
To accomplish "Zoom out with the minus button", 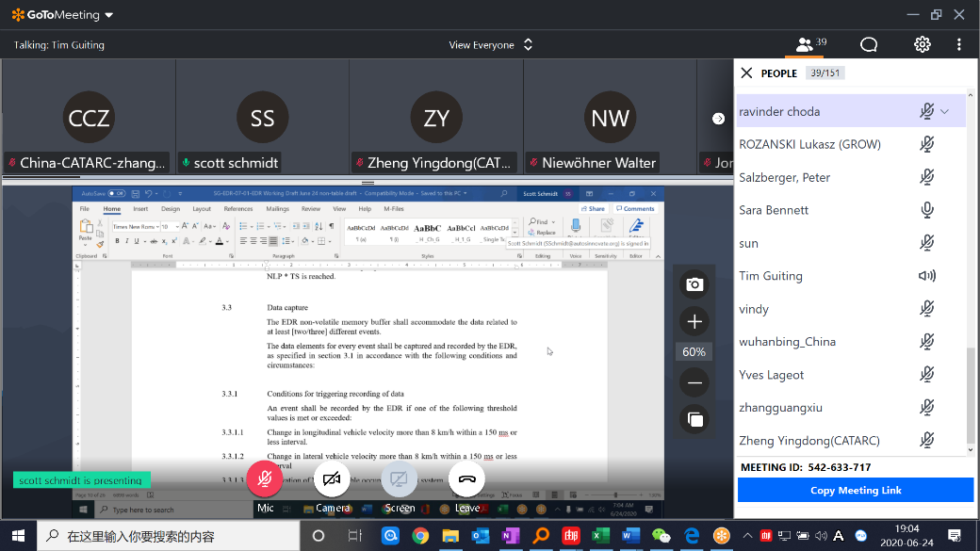I will click(x=694, y=382).
